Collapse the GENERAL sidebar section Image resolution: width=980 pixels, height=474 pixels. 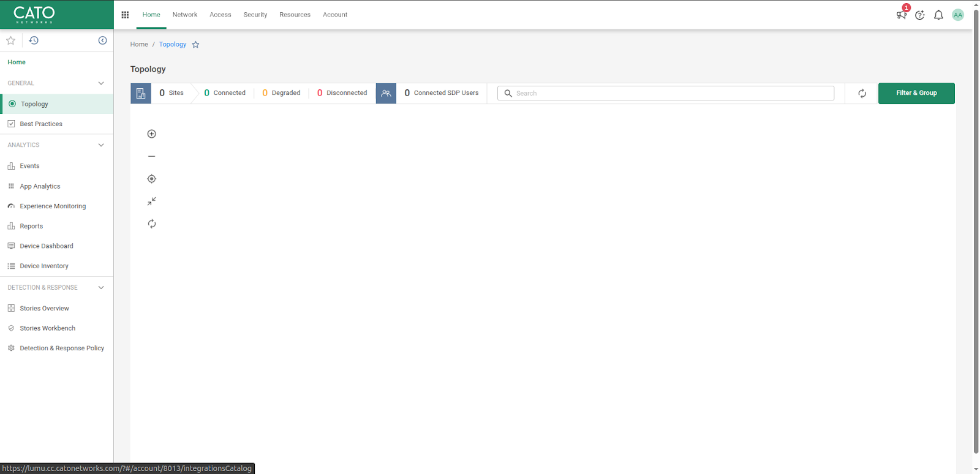(101, 83)
